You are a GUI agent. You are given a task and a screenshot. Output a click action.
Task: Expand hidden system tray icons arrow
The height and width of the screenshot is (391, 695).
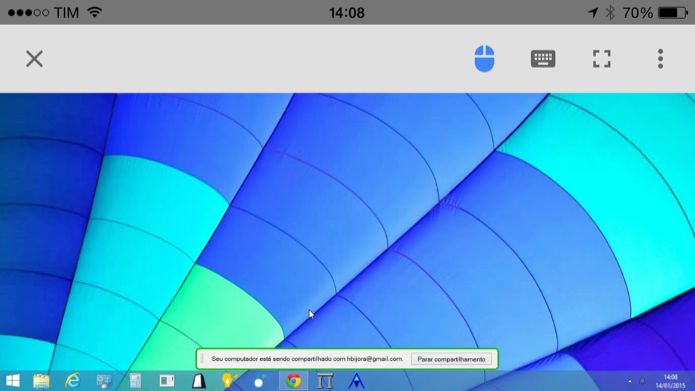click(630, 381)
